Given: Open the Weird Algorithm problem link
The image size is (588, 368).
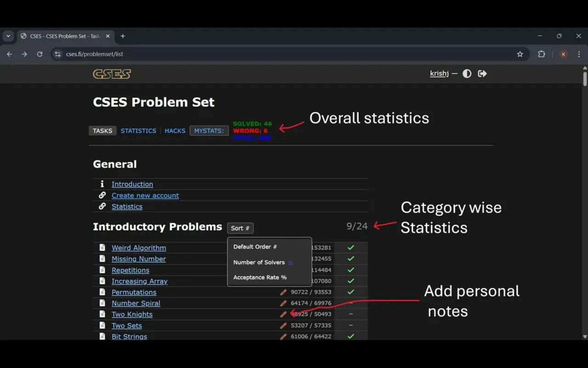Looking at the screenshot, I should click(x=139, y=248).
